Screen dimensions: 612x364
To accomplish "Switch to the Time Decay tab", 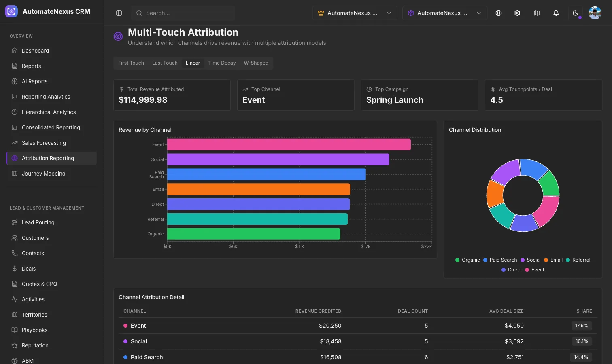I will tap(222, 63).
